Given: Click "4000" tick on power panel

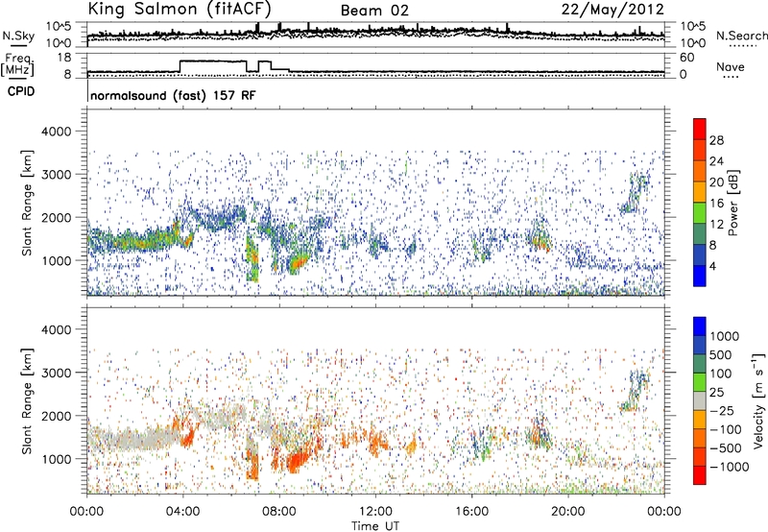Looking at the screenshot, I should 56,132.
